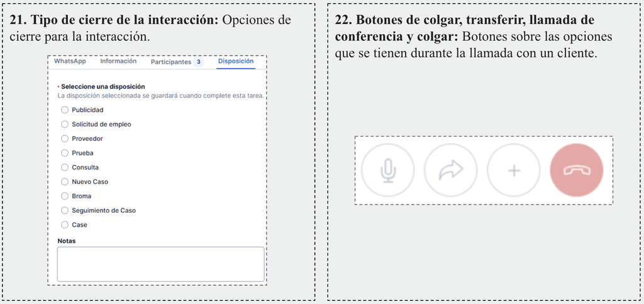644x304 pixels.
Task: Click the Notas field label
Action: [x=67, y=241]
